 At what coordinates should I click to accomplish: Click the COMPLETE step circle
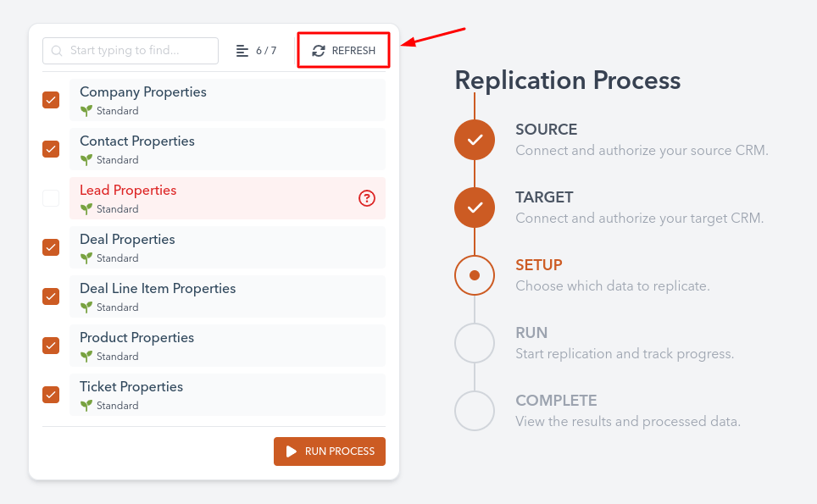click(475, 411)
